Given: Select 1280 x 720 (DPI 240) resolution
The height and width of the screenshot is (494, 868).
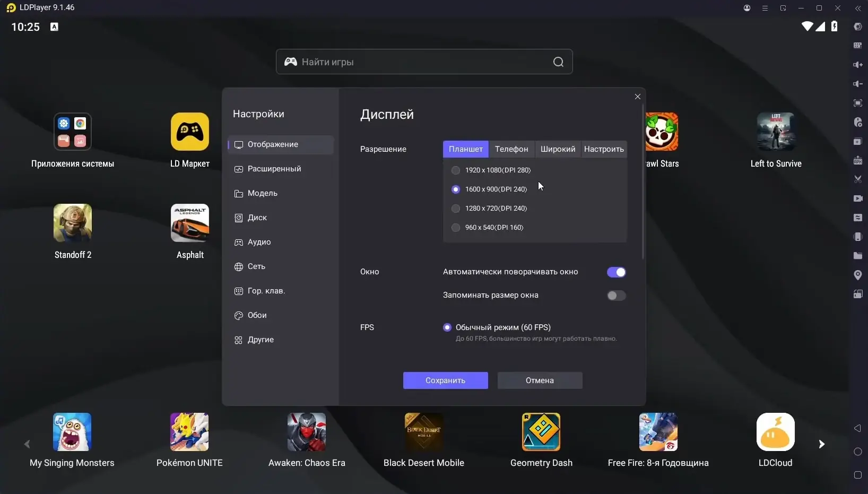Looking at the screenshot, I should tap(456, 209).
